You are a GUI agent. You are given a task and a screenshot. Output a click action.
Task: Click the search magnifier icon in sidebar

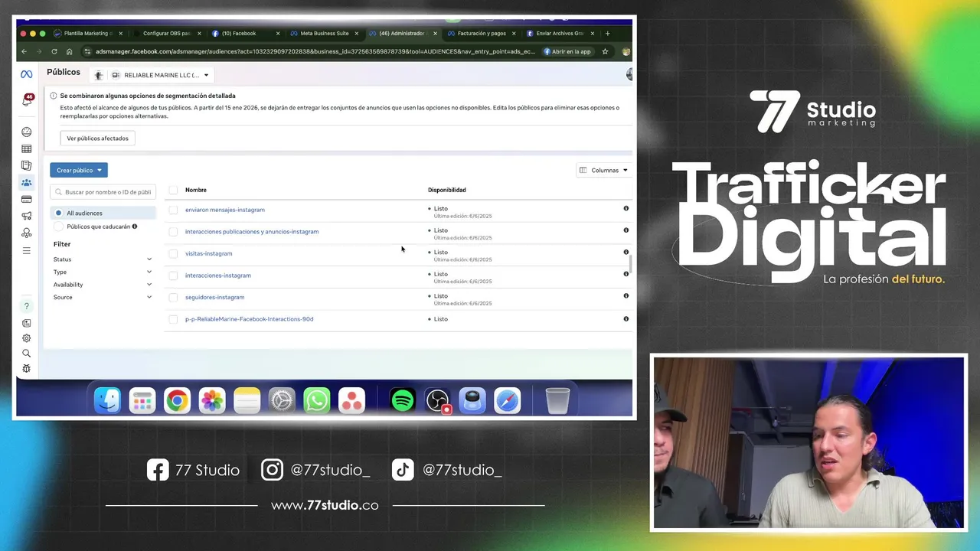[x=26, y=354]
